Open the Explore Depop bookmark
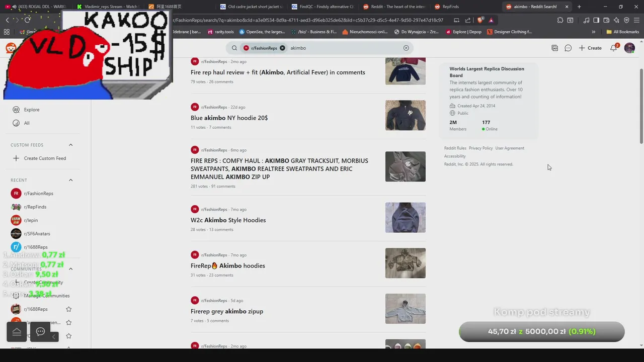 tap(463, 32)
